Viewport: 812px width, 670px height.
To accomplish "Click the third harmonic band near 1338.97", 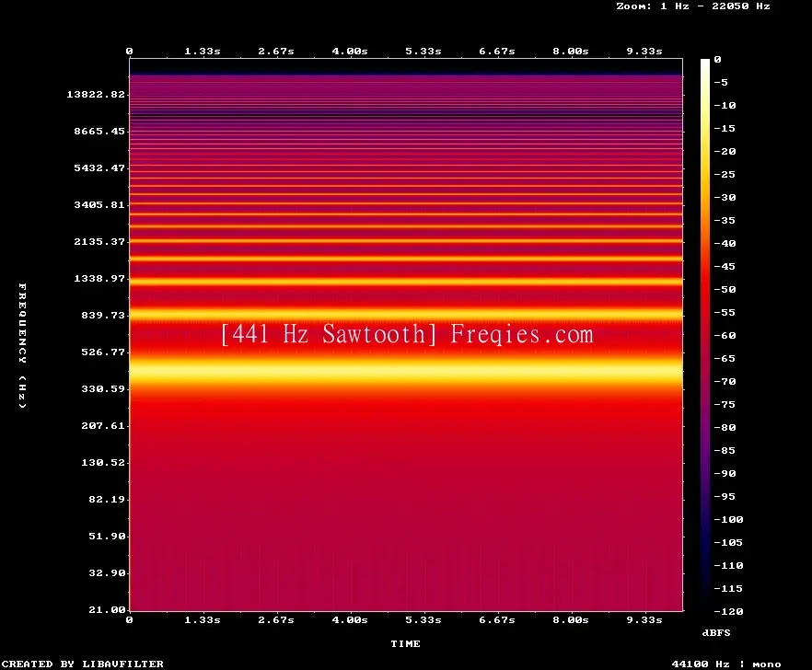I will point(406,282).
